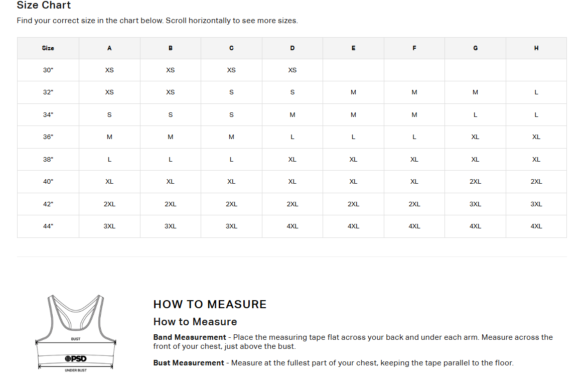Click the 44" band size row label
The width and height of the screenshot is (588, 390).
point(48,226)
